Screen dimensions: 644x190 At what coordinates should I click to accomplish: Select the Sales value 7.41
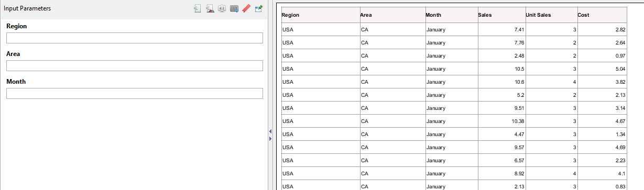pos(520,29)
